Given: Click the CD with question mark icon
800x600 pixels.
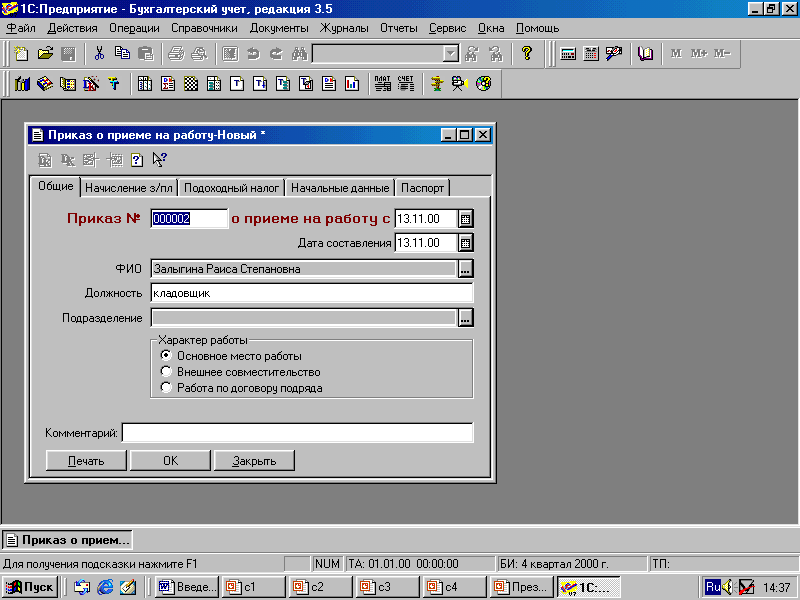Looking at the screenshot, I should coord(483,84).
